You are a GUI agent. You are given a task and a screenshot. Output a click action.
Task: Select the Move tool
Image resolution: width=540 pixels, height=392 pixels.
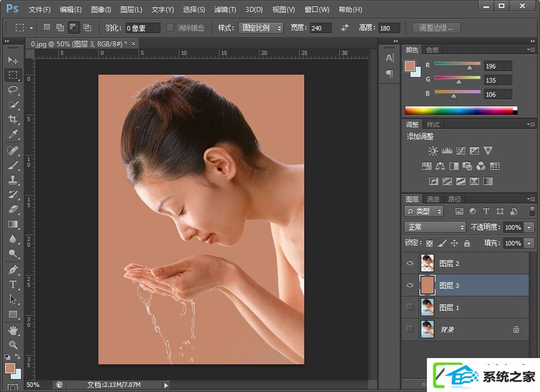tap(13, 60)
